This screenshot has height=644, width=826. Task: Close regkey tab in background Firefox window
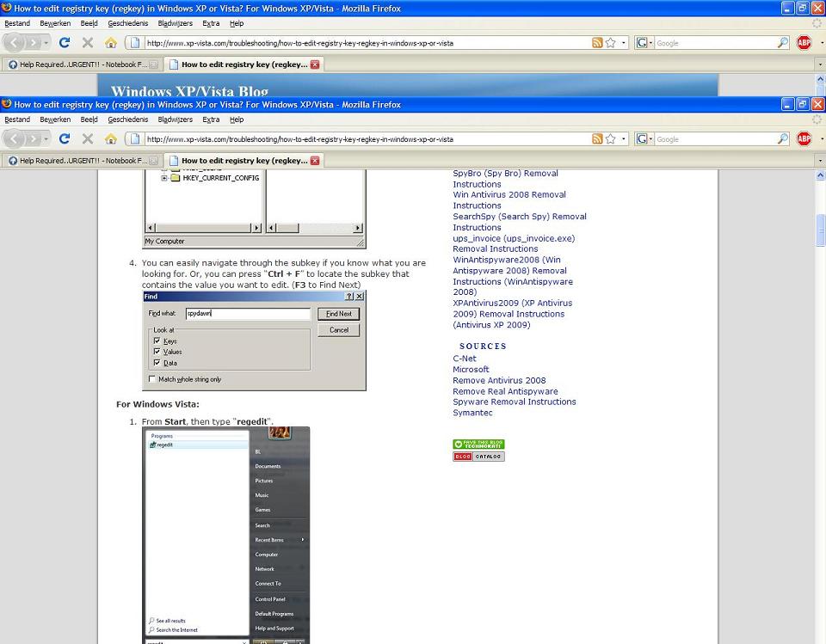[315, 64]
